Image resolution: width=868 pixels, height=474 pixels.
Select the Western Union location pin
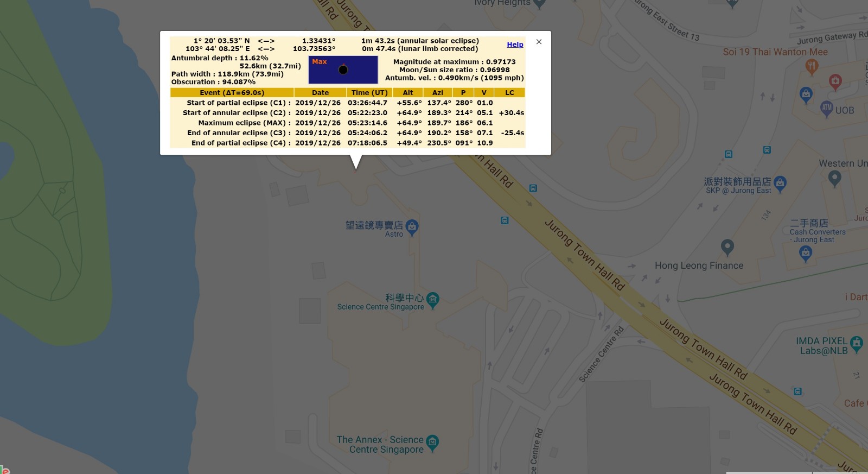point(834,178)
